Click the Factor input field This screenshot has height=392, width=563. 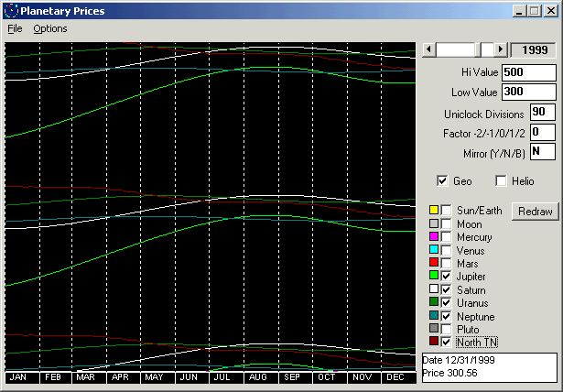pos(543,132)
